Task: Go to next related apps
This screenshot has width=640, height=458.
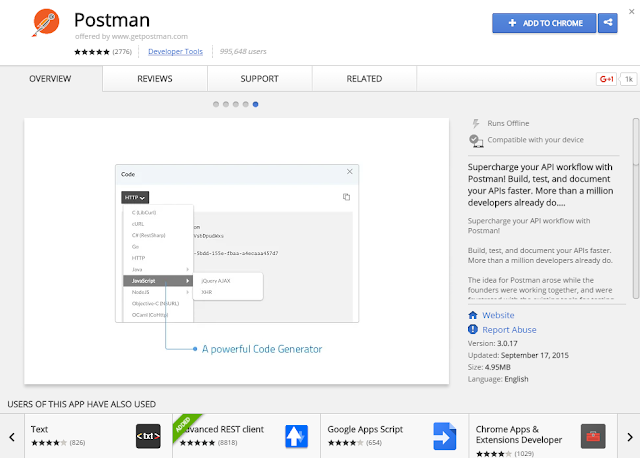Action: pos(629,436)
